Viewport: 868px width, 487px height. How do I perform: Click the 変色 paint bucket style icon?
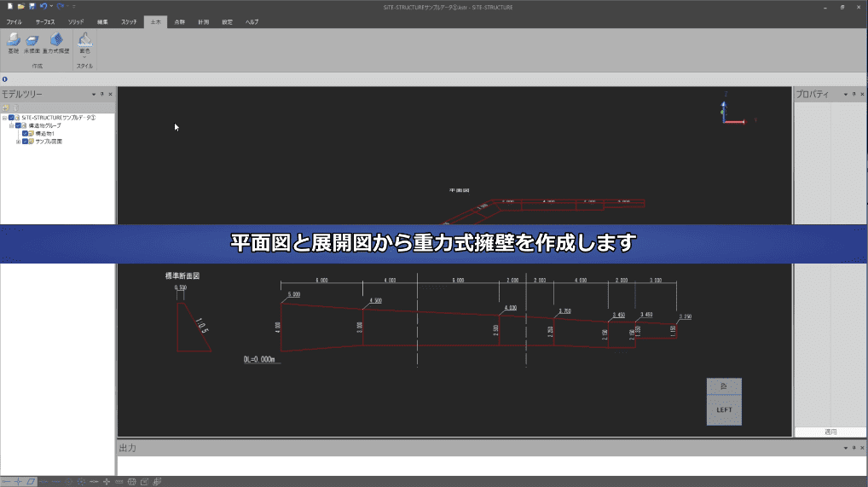click(84, 41)
